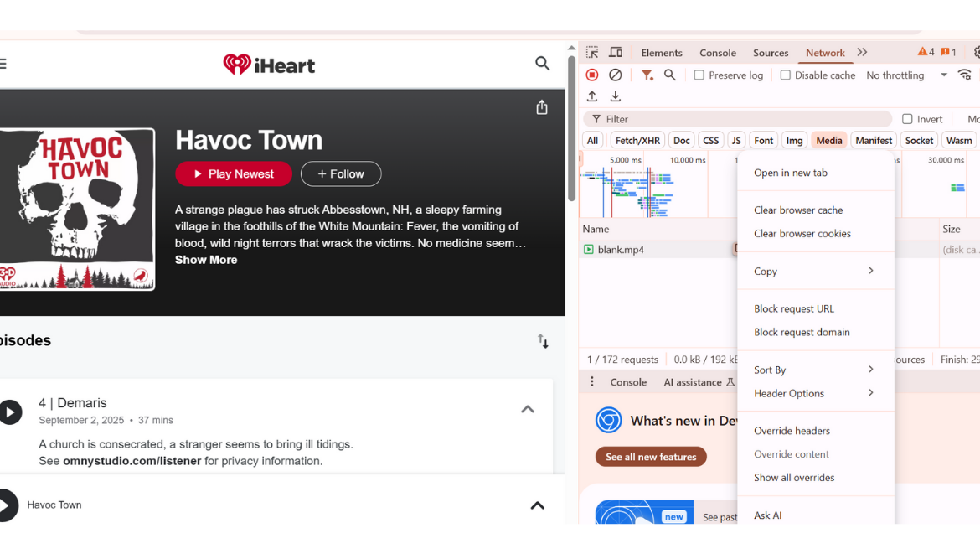Import a HAR file
This screenshot has height=554, width=980.
tap(592, 96)
